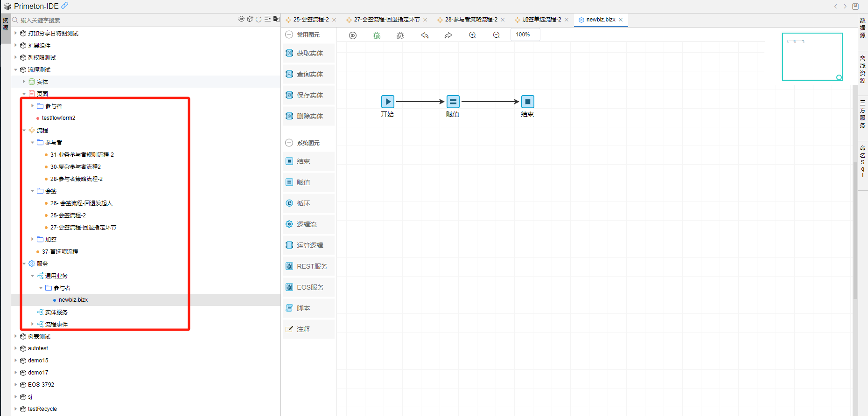Collapse the 常用图元 palette section
The width and height of the screenshot is (868, 416).
pyautogui.click(x=289, y=35)
